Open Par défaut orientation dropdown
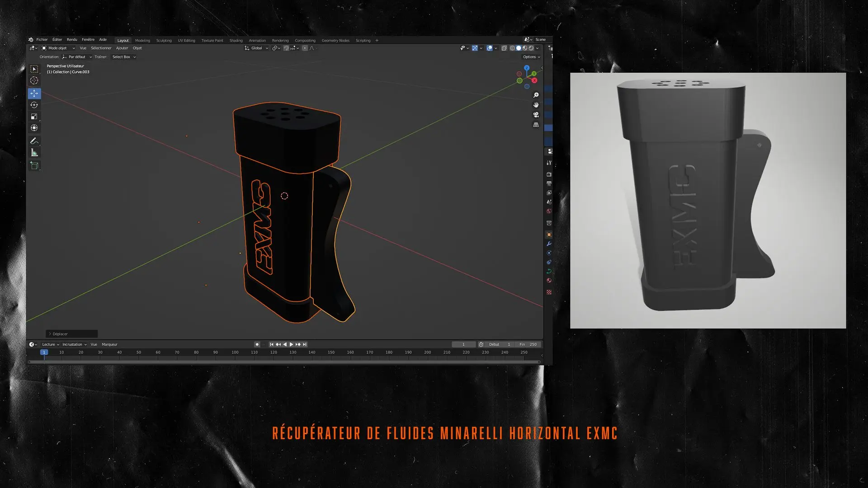This screenshot has height=488, width=868. point(77,57)
